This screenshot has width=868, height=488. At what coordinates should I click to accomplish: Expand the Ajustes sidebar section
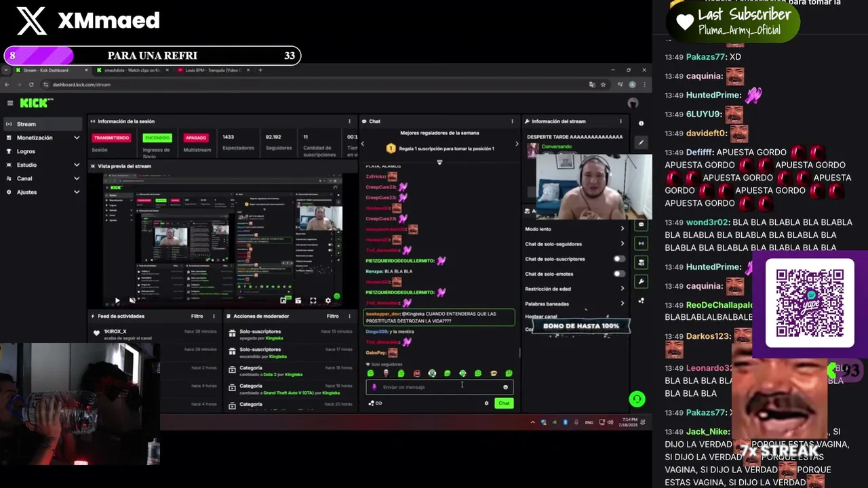pyautogui.click(x=42, y=192)
